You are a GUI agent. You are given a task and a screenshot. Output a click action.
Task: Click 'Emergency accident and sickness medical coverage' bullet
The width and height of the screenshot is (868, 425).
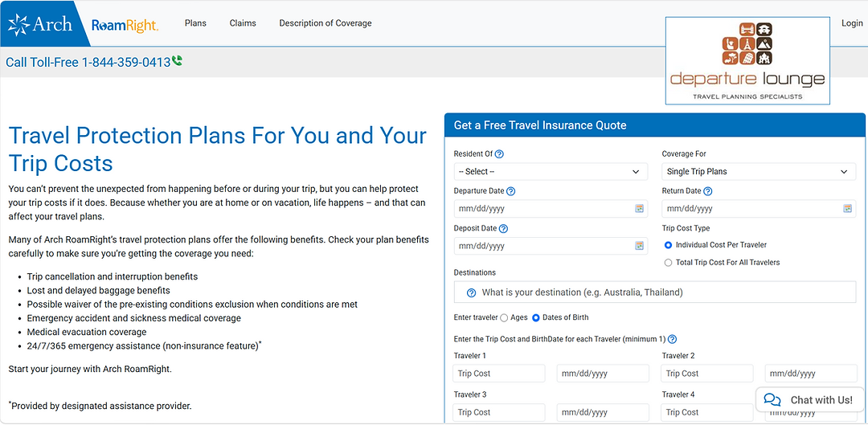click(134, 318)
